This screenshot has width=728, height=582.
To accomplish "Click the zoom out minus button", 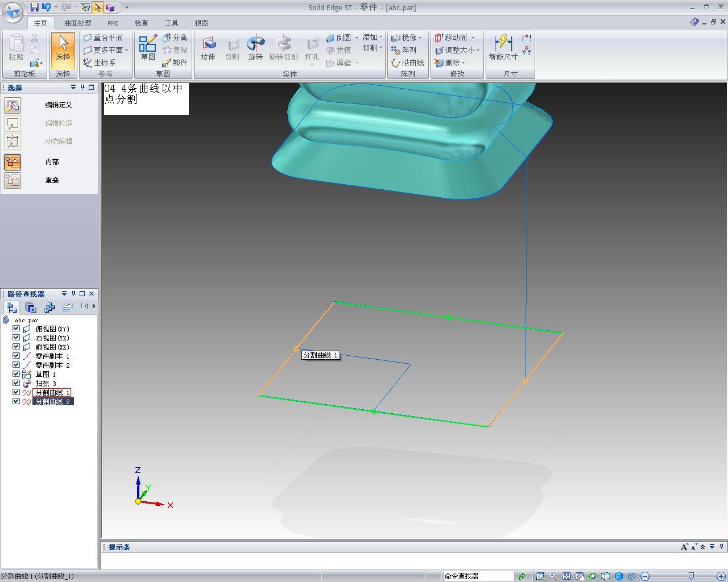I will click(645, 576).
